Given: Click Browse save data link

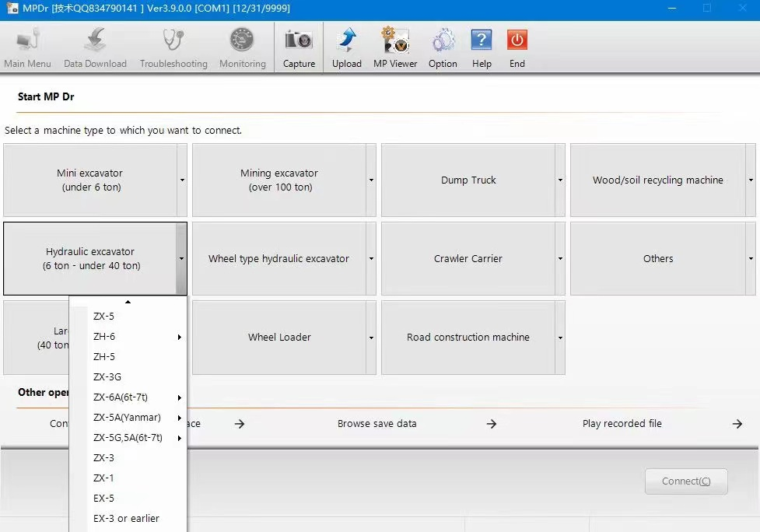Looking at the screenshot, I should coord(376,424).
